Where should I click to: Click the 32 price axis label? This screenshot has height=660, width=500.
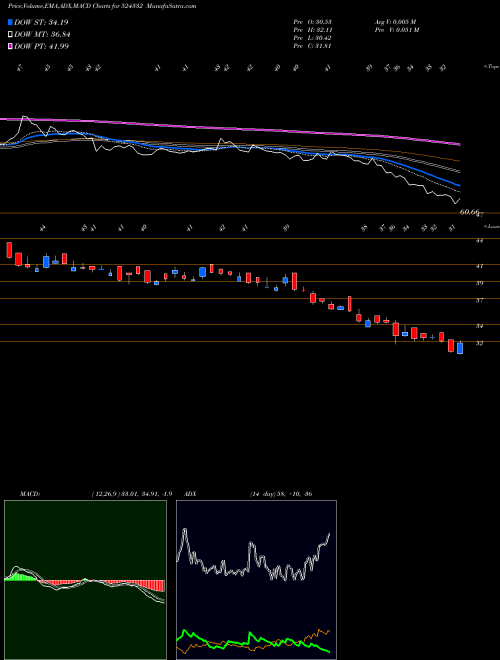[x=479, y=343]
